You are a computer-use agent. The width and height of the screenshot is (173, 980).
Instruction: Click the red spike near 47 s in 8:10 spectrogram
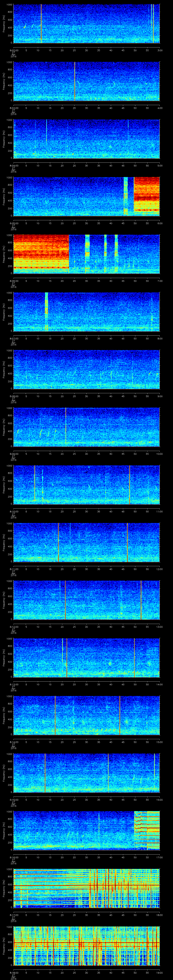[129, 485]
